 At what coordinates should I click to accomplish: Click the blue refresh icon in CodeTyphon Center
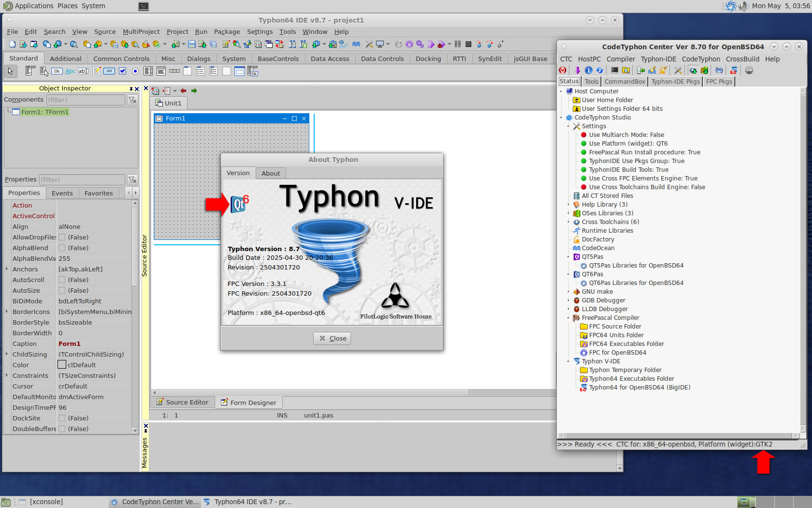[600, 70]
